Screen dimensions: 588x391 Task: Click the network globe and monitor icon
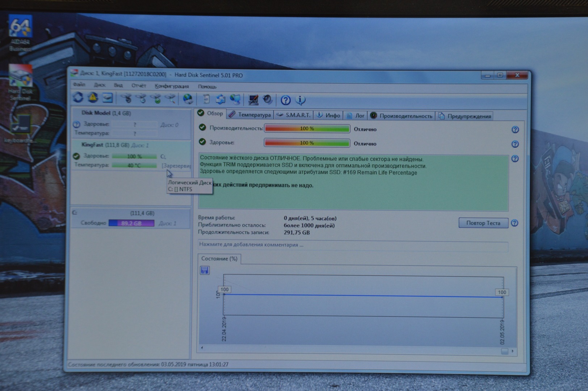pyautogui.click(x=235, y=99)
